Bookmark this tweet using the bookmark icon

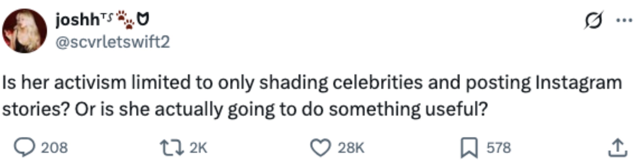pyautogui.click(x=469, y=148)
